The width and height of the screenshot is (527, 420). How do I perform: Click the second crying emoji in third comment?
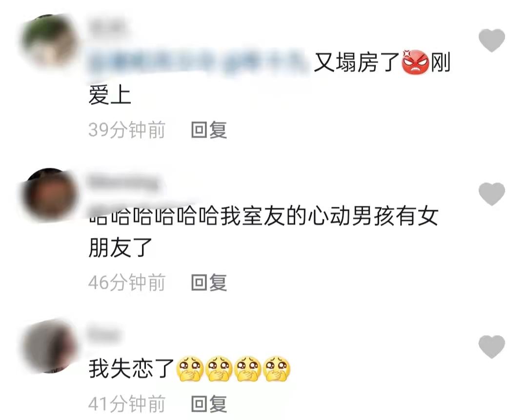coord(219,369)
